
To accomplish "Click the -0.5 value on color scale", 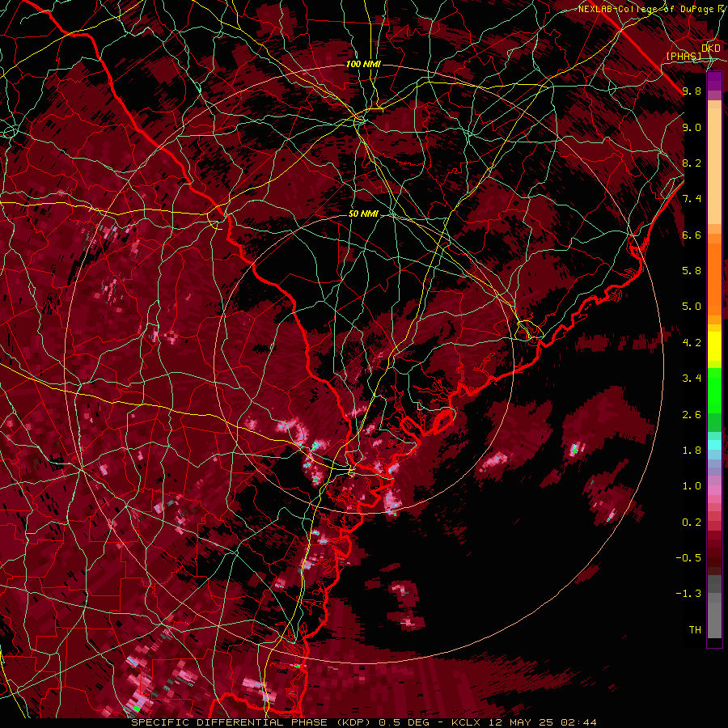I will pos(688,558).
